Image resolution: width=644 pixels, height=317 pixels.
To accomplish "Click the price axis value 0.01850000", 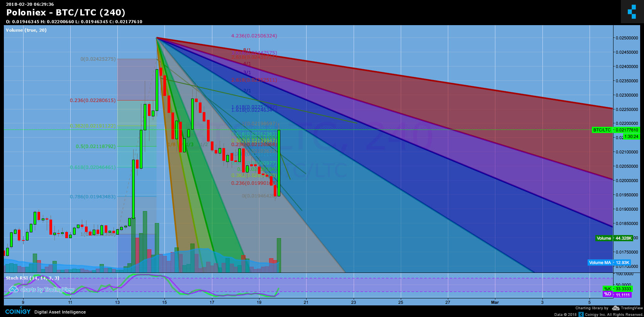I will (627, 223).
